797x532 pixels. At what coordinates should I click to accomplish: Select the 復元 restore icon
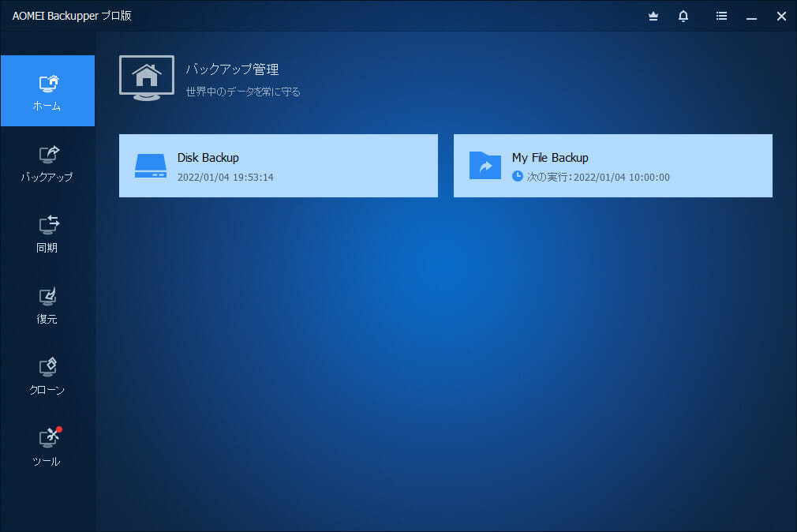tap(49, 297)
